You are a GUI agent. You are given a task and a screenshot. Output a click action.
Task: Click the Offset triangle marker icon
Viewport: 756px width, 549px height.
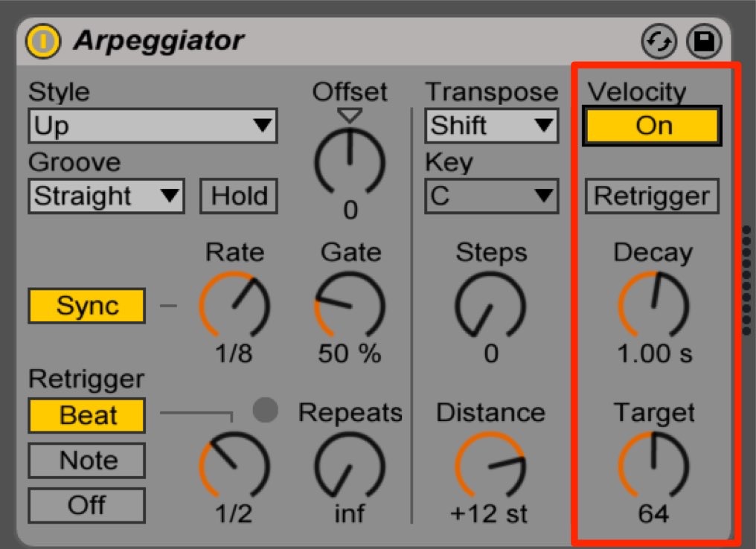pyautogui.click(x=350, y=116)
